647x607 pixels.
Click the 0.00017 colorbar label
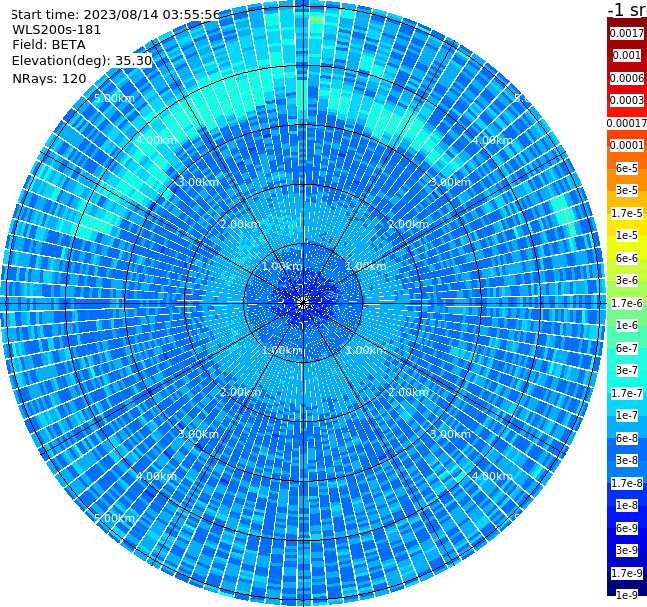627,123
